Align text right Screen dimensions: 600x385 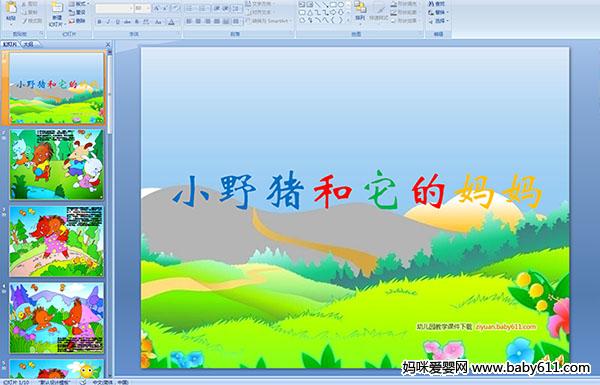[x=207, y=21]
